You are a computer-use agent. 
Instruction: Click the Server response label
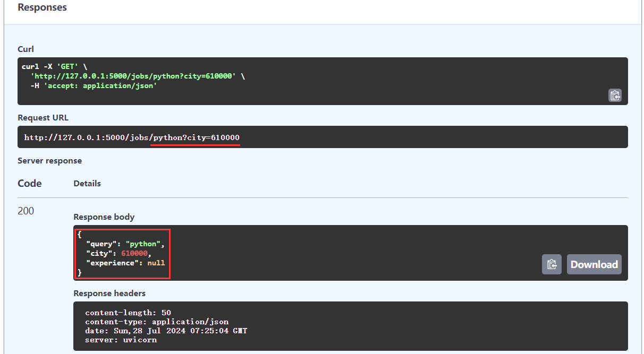49,160
